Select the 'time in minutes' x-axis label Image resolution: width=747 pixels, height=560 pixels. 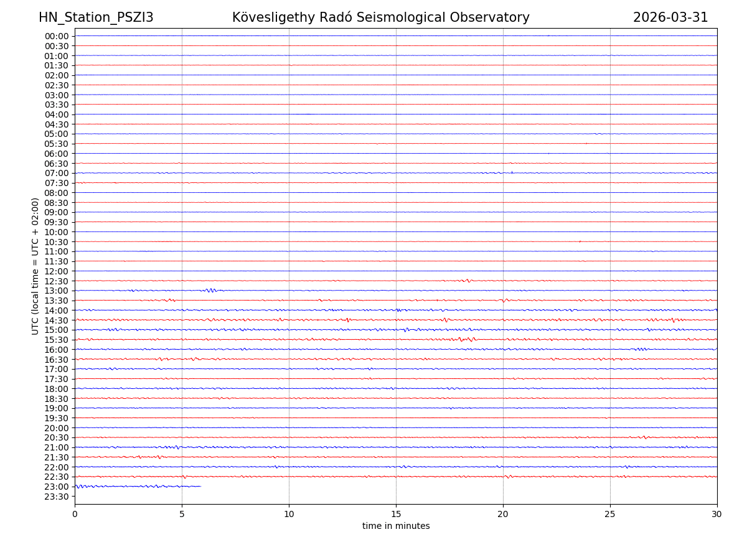coord(396,526)
